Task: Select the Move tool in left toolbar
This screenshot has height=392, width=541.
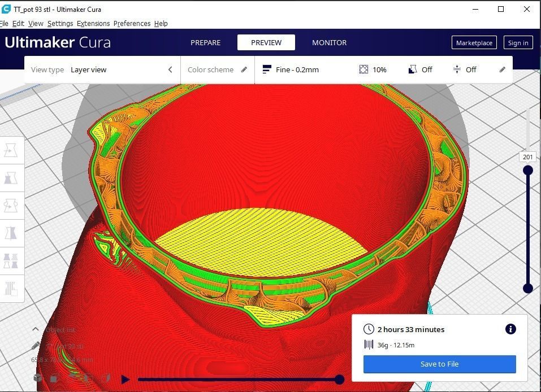Action: click(11, 150)
